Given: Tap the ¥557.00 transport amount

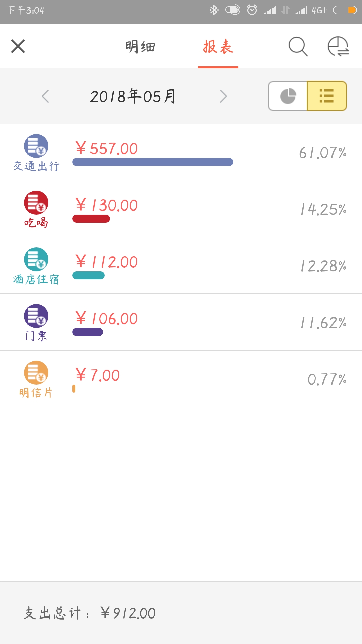Looking at the screenshot, I should tap(107, 149).
